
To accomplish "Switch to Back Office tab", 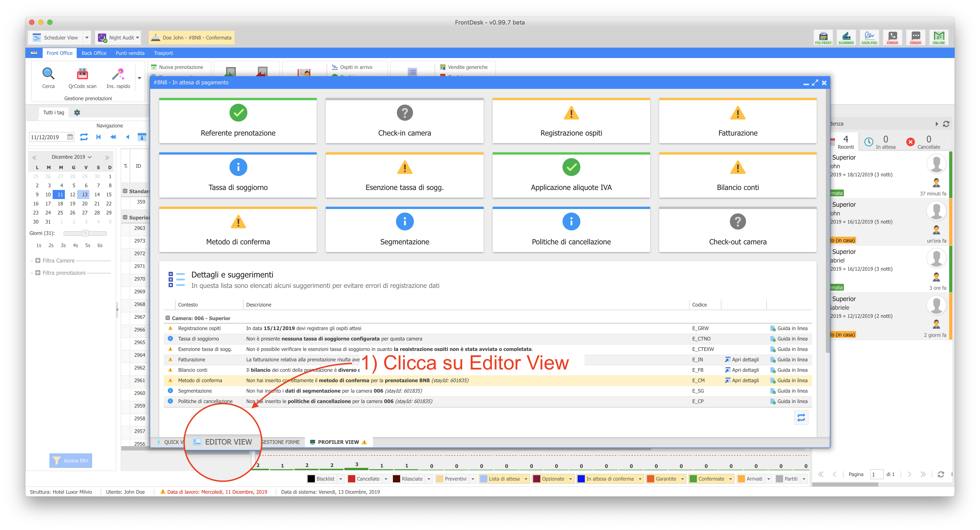I will (94, 53).
